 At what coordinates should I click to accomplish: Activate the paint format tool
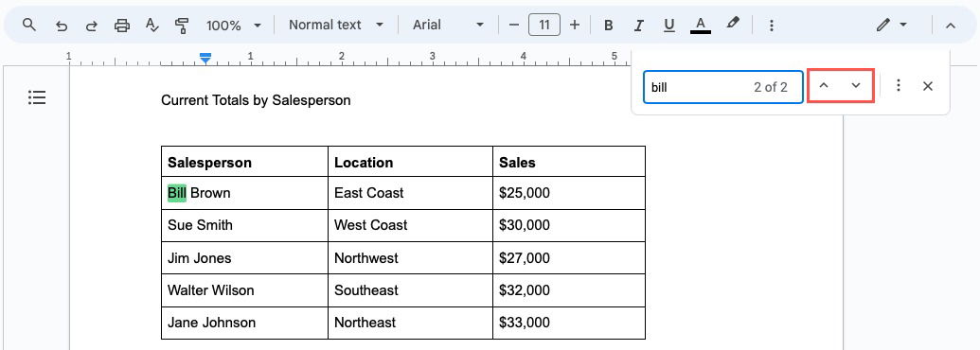[182, 26]
